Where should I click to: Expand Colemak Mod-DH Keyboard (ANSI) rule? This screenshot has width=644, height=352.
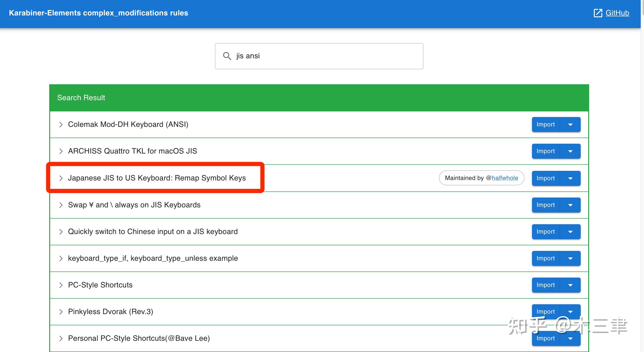[x=61, y=125]
